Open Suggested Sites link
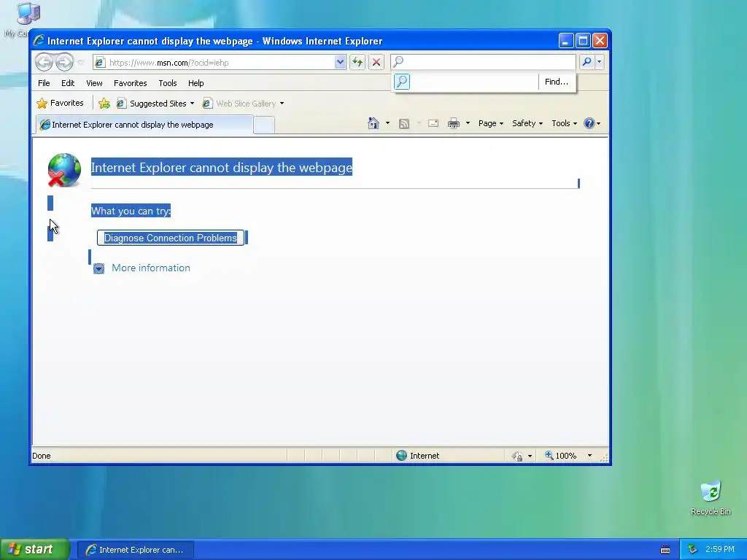The height and width of the screenshot is (560, 747). tap(152, 104)
